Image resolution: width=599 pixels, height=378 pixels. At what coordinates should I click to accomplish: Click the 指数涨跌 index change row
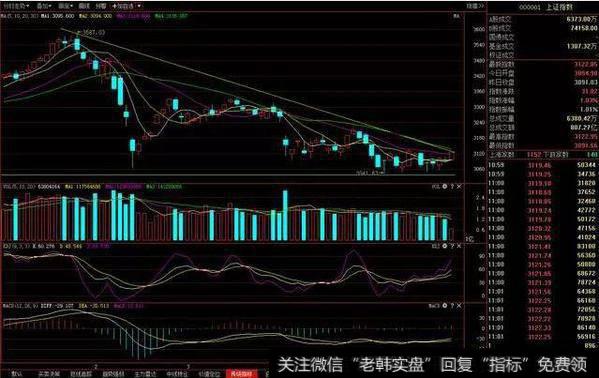pos(543,92)
